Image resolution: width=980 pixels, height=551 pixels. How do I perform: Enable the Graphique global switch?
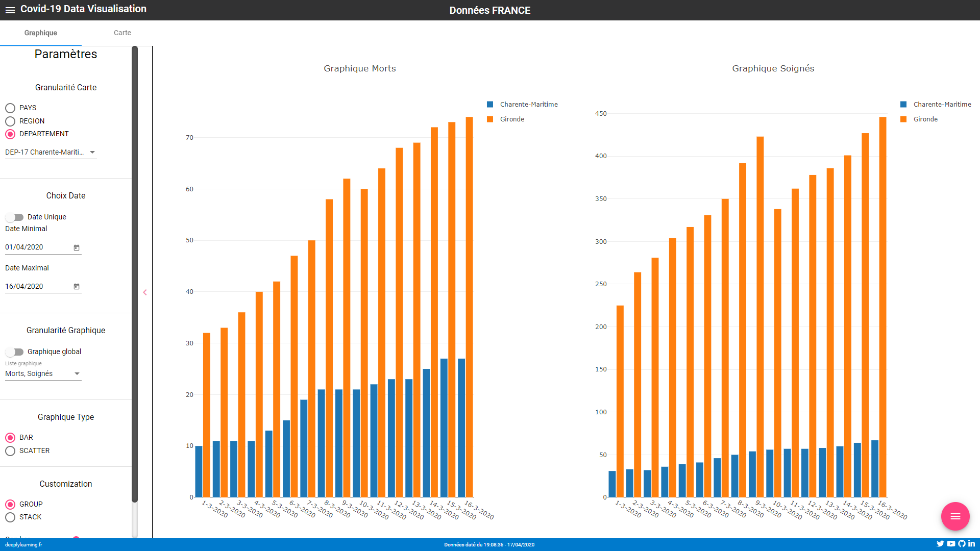pos(15,352)
